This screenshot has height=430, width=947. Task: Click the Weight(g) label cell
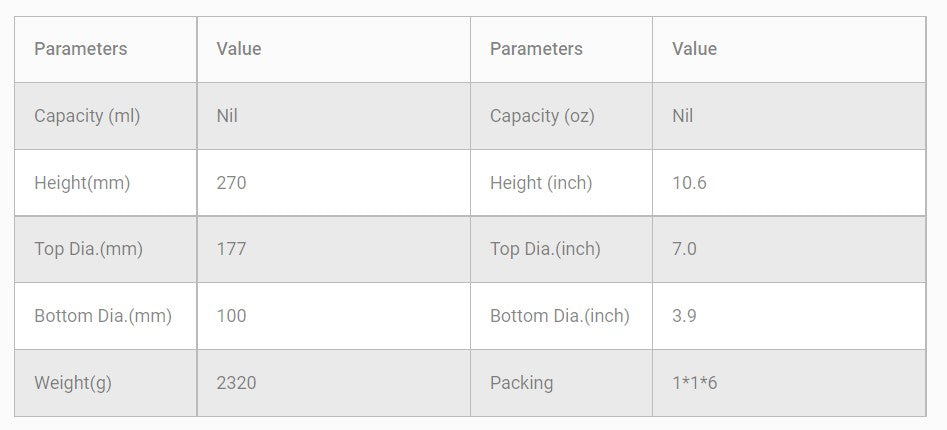pos(73,383)
